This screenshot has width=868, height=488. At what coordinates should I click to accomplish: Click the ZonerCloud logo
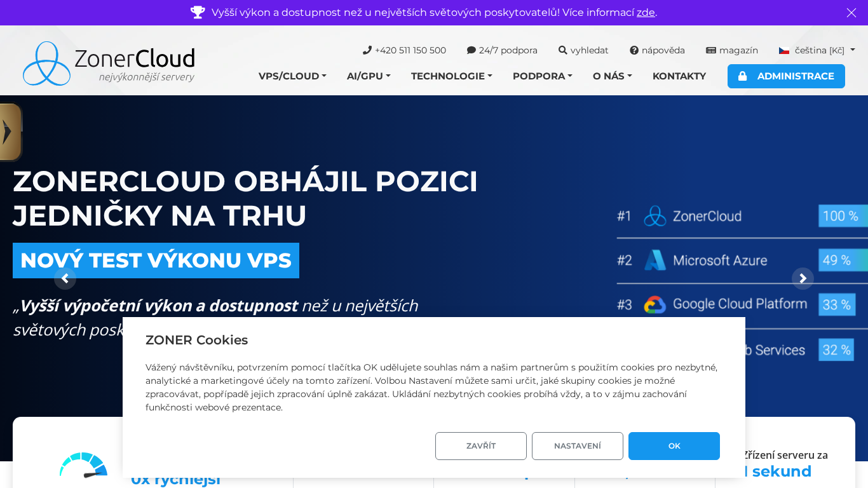tap(109, 64)
